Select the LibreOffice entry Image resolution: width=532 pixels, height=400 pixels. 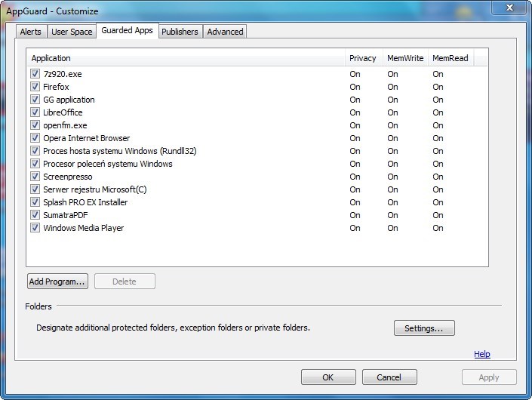[x=63, y=112]
